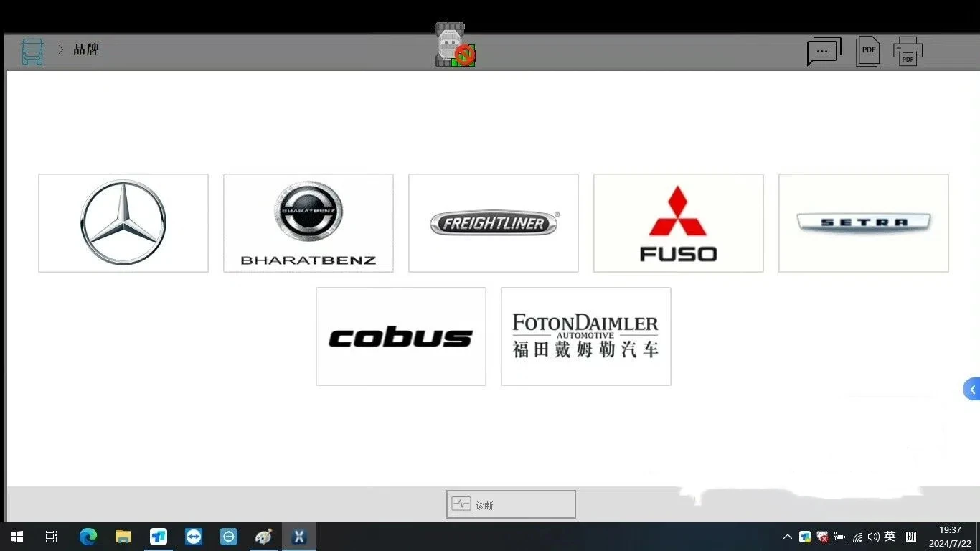Image resolution: width=980 pixels, height=551 pixels.
Task: Open the battery power tray icon
Action: point(839,537)
